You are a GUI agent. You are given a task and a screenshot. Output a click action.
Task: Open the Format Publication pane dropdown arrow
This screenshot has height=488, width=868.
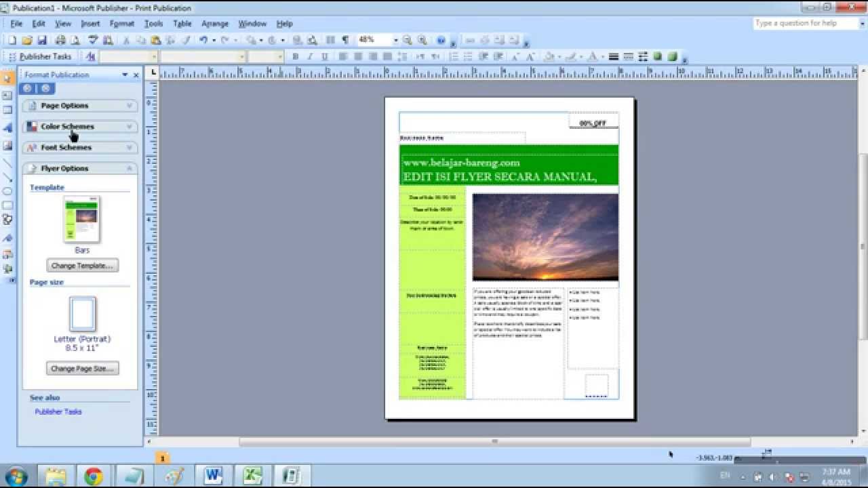pos(125,75)
